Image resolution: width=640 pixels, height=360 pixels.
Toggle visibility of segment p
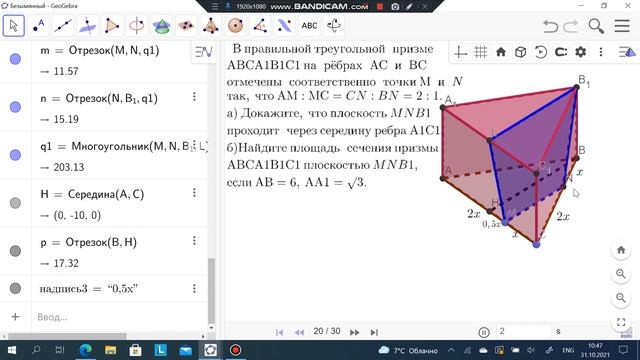pos(16,251)
